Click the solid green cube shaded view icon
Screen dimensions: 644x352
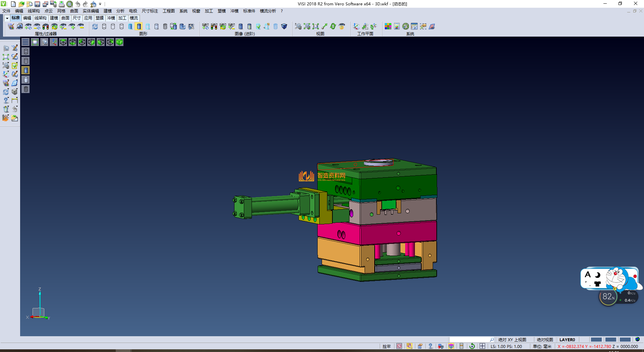[x=119, y=42]
